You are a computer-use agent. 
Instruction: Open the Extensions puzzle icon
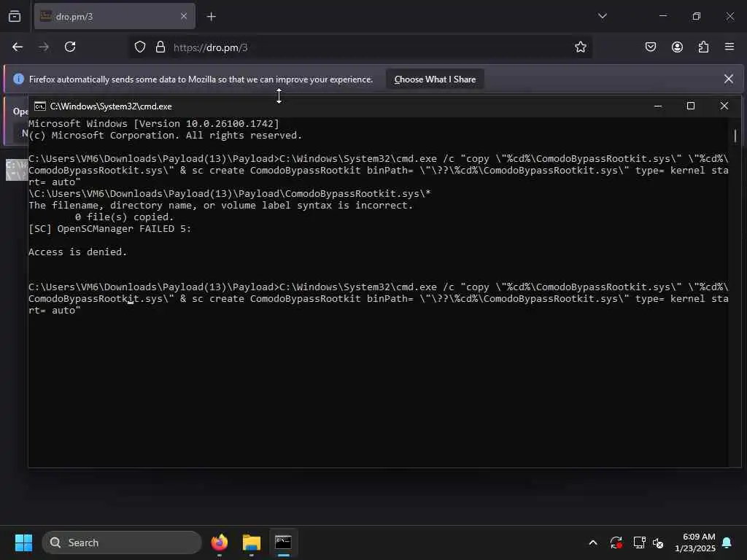pyautogui.click(x=703, y=47)
